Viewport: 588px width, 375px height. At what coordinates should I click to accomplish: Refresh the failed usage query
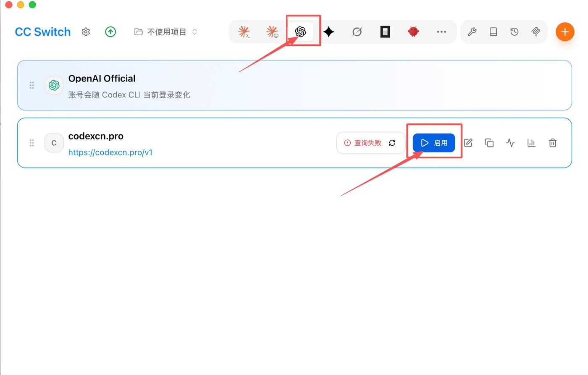click(392, 143)
